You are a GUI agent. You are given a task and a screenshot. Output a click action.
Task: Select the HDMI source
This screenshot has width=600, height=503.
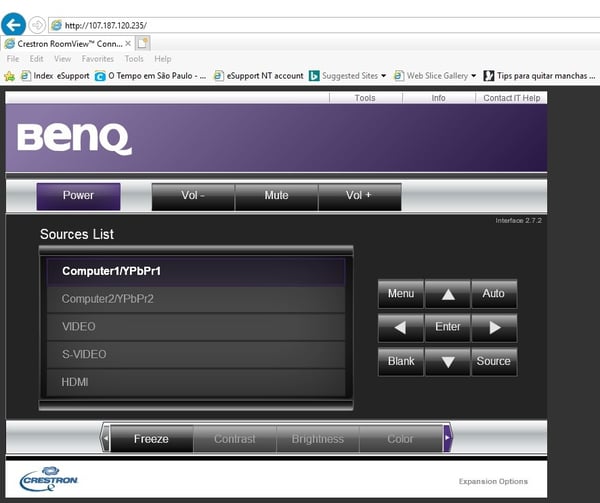coord(196,382)
